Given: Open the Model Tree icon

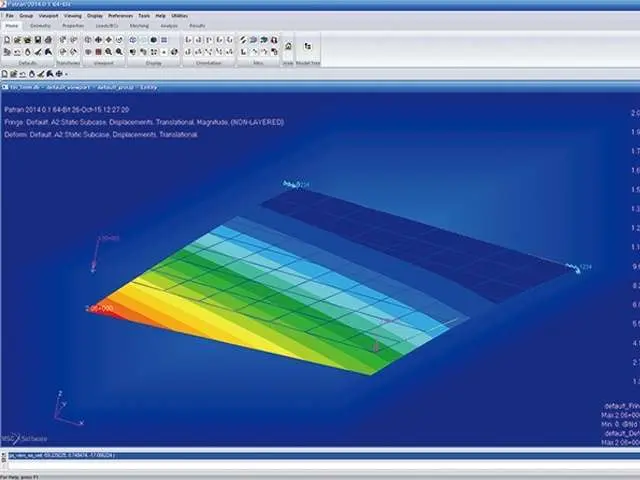Looking at the screenshot, I should pos(307,45).
